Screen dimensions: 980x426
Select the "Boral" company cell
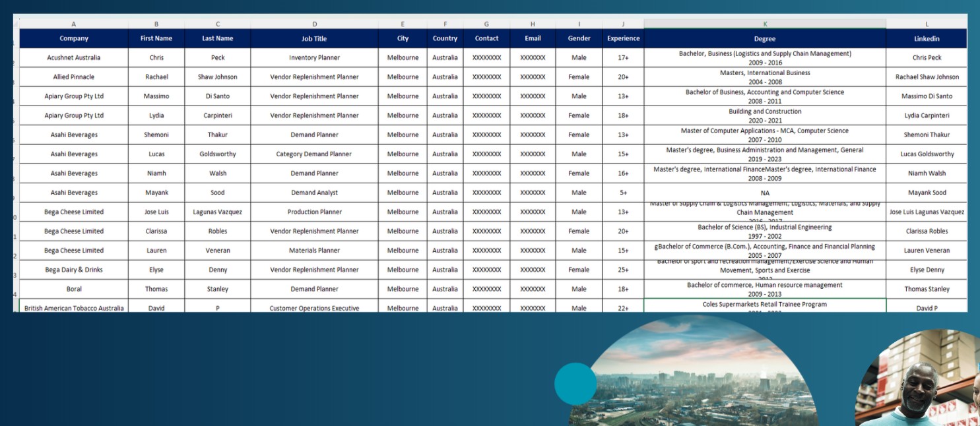click(73, 289)
